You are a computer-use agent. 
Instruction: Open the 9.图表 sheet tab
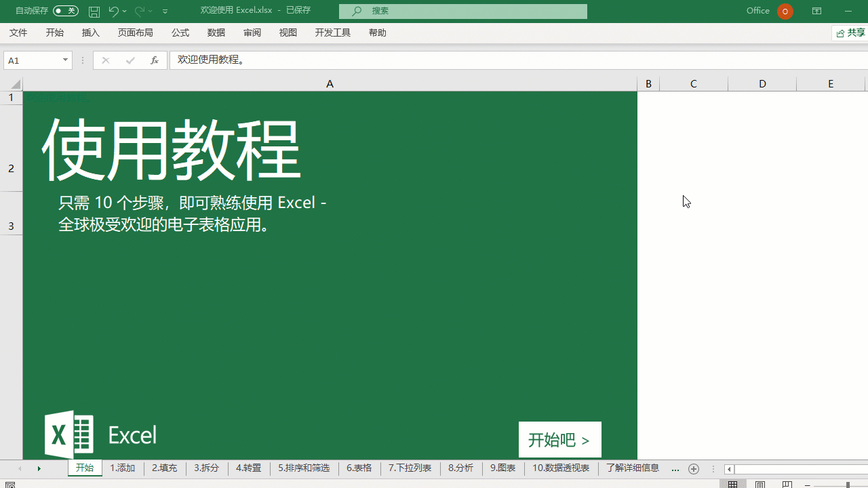pos(503,468)
